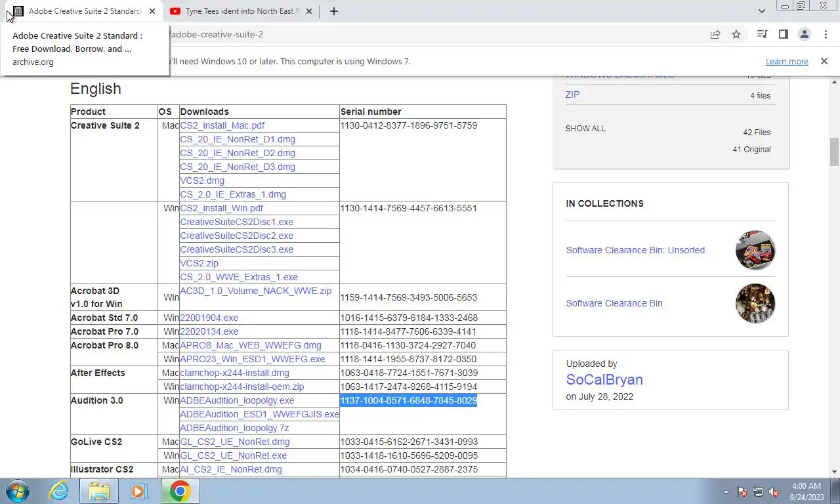840x504 pixels.
Task: Toggle the Chrome side panel icon
Action: [783, 34]
